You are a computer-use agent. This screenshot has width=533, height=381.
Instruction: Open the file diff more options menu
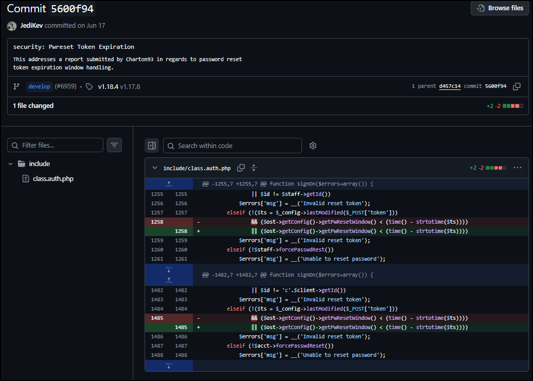tap(517, 168)
